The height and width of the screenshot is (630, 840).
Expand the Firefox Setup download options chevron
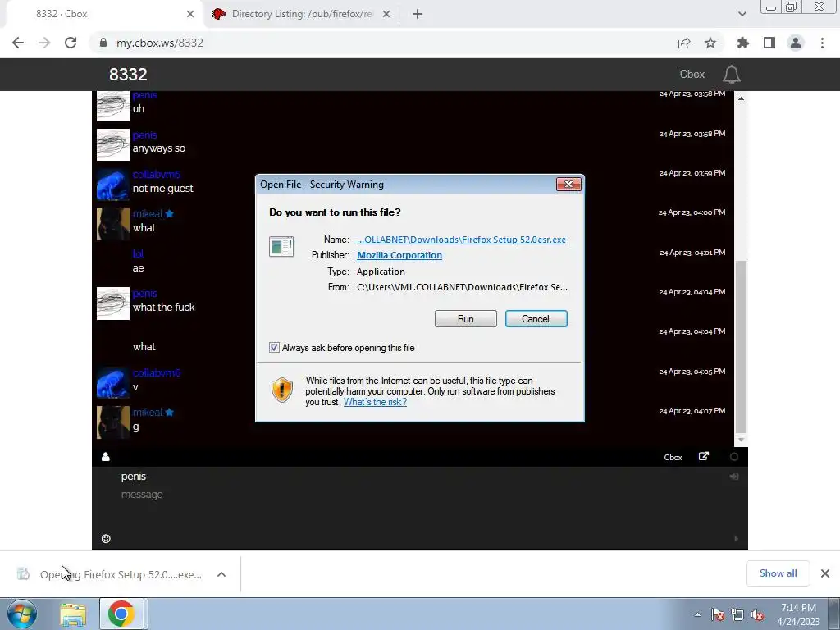pos(221,574)
